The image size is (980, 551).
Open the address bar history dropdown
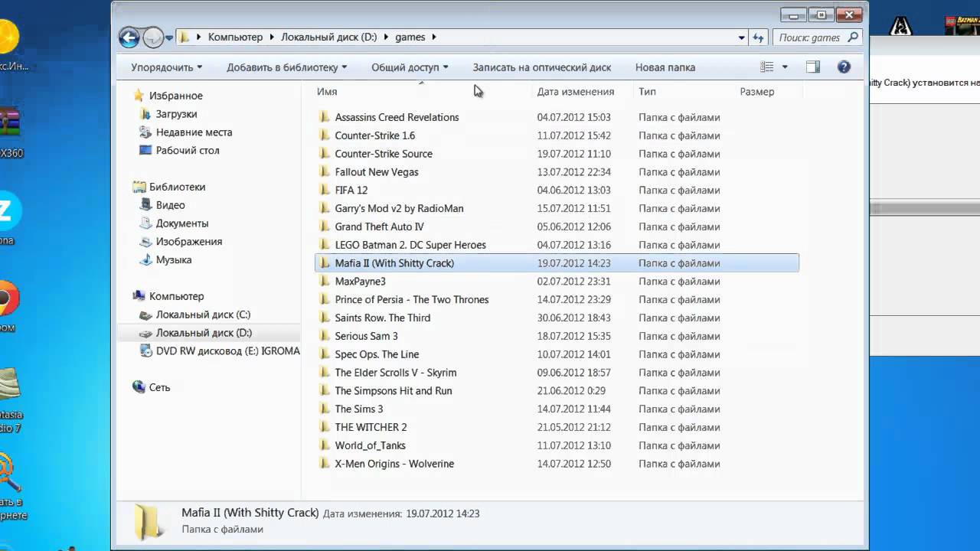pos(741,37)
